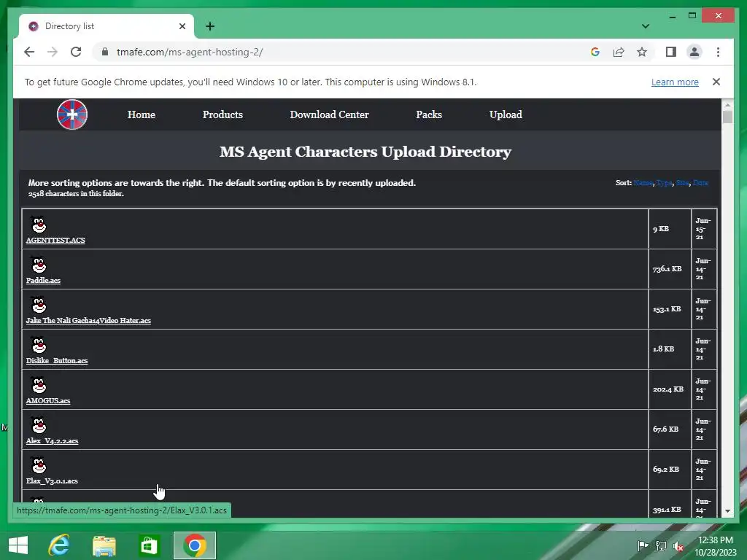
Task: Click the Paddle.acs character icon
Action: coord(39,264)
